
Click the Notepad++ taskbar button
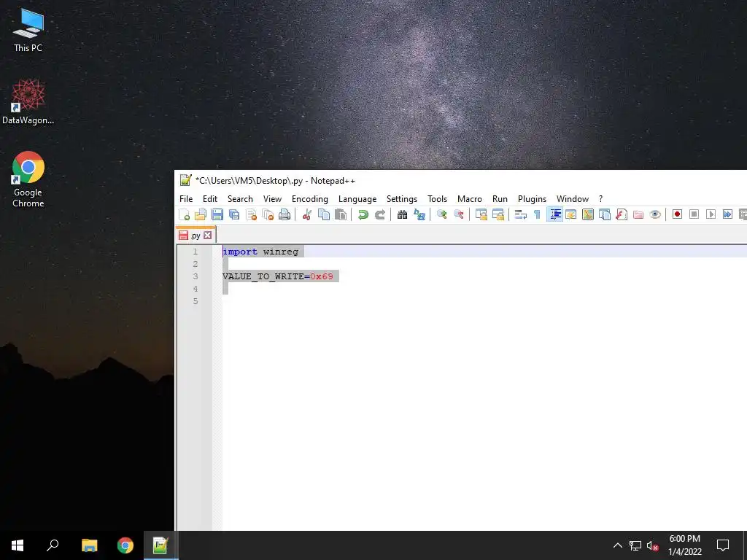pos(161,545)
